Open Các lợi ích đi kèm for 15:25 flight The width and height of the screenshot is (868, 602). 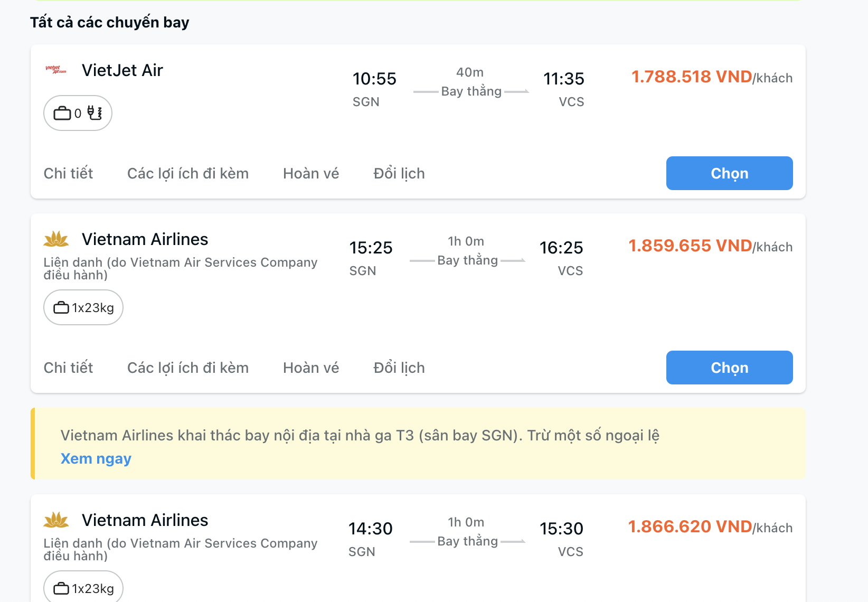pyautogui.click(x=188, y=368)
